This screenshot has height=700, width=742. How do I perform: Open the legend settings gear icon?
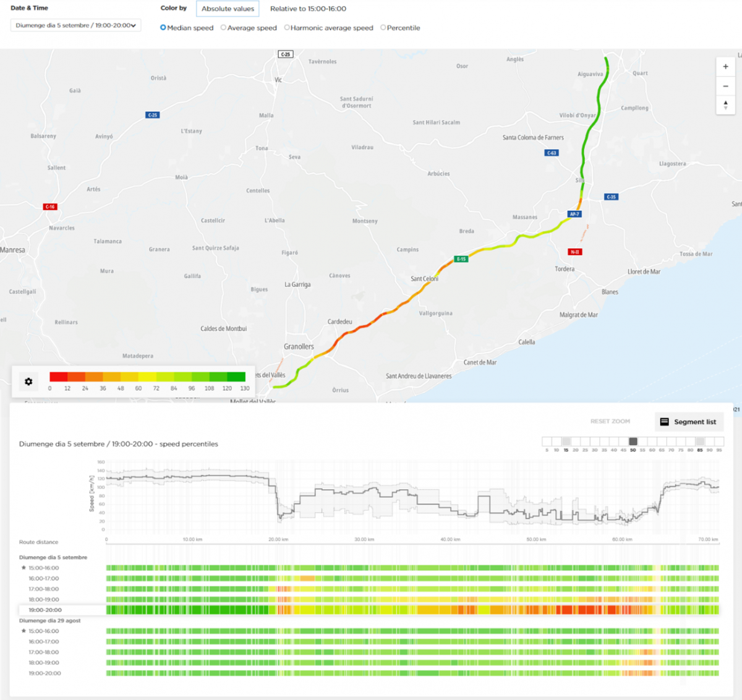click(x=28, y=382)
